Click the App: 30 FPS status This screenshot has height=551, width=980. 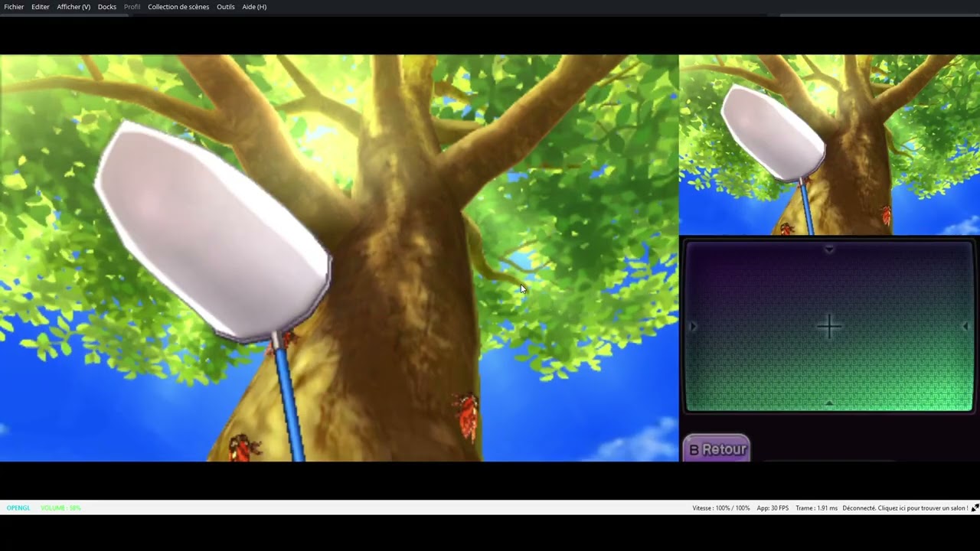(x=773, y=508)
